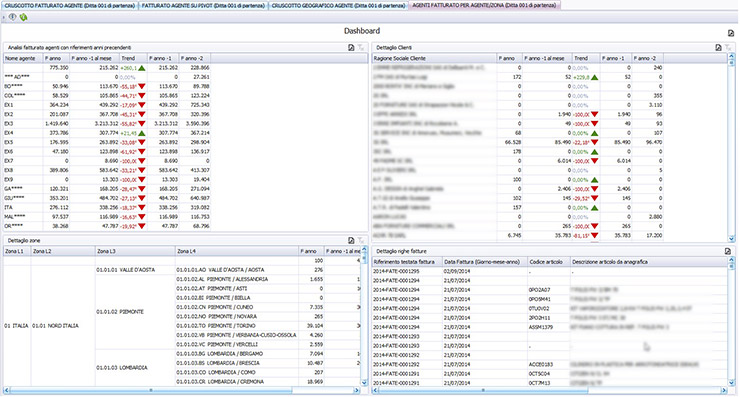Export the Dettaglio Clienti panel

point(718,48)
